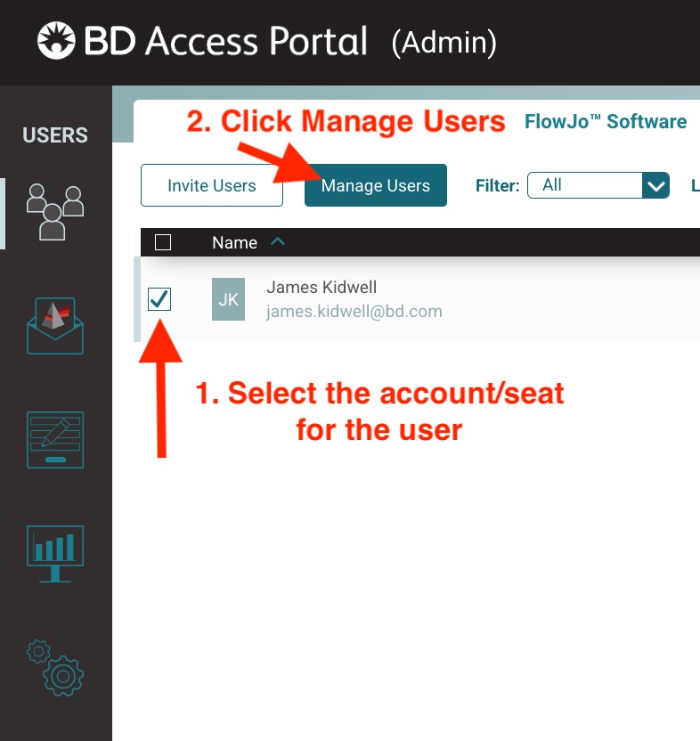
Task: Click the Manage Users button
Action: (375, 185)
